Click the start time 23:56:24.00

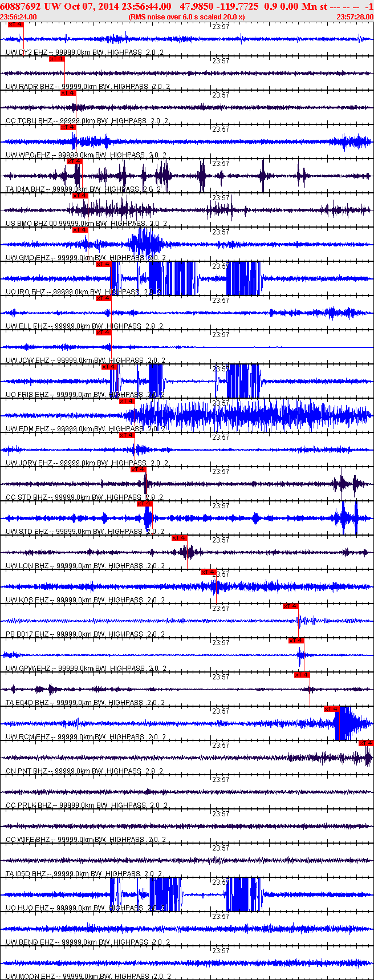[18, 17]
